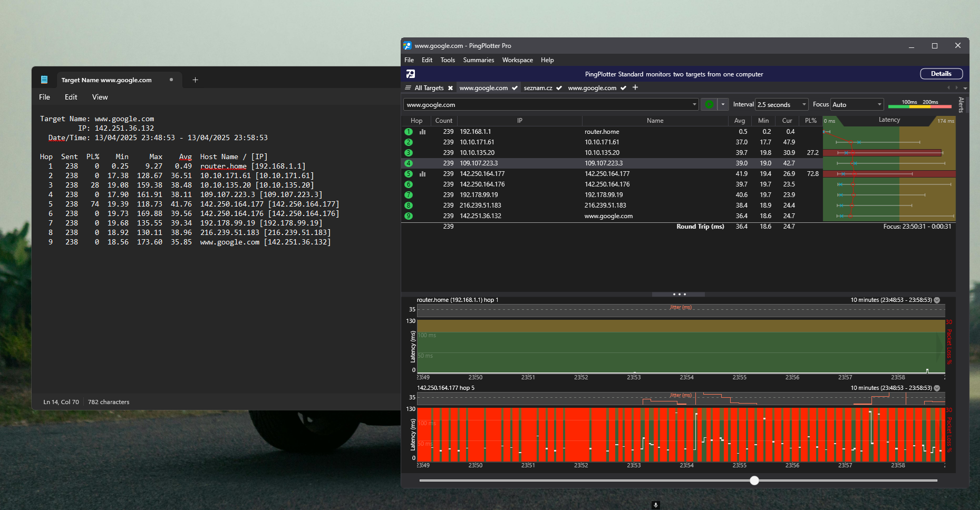Click the three-dot splitter above the timeline graphs
The width and height of the screenshot is (980, 510).
[679, 294]
